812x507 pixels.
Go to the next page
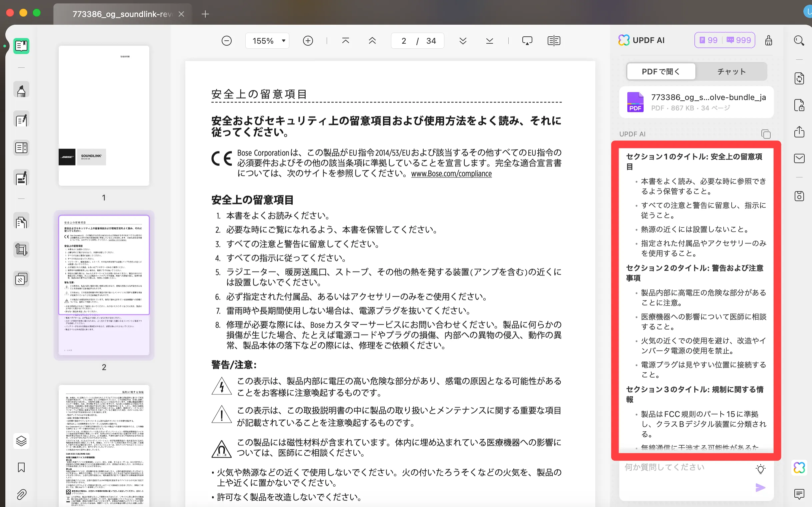click(x=463, y=41)
